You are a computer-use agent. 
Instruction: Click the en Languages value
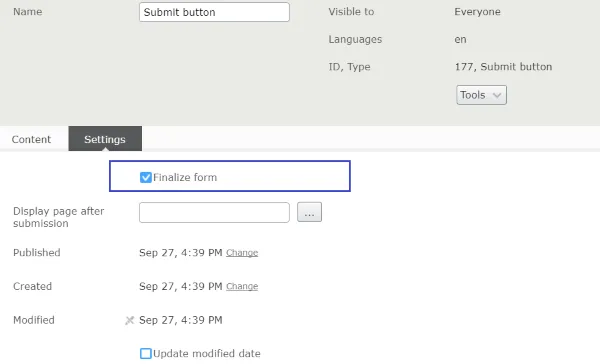[x=460, y=39]
